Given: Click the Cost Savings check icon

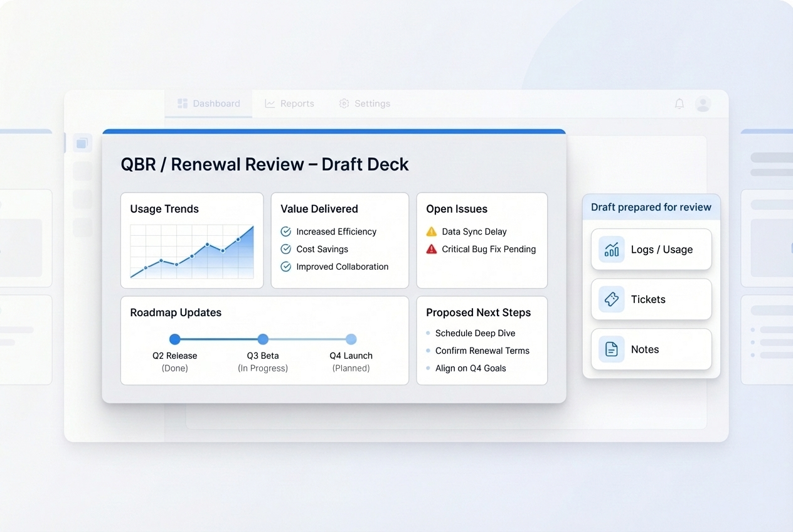Looking at the screenshot, I should (x=285, y=249).
